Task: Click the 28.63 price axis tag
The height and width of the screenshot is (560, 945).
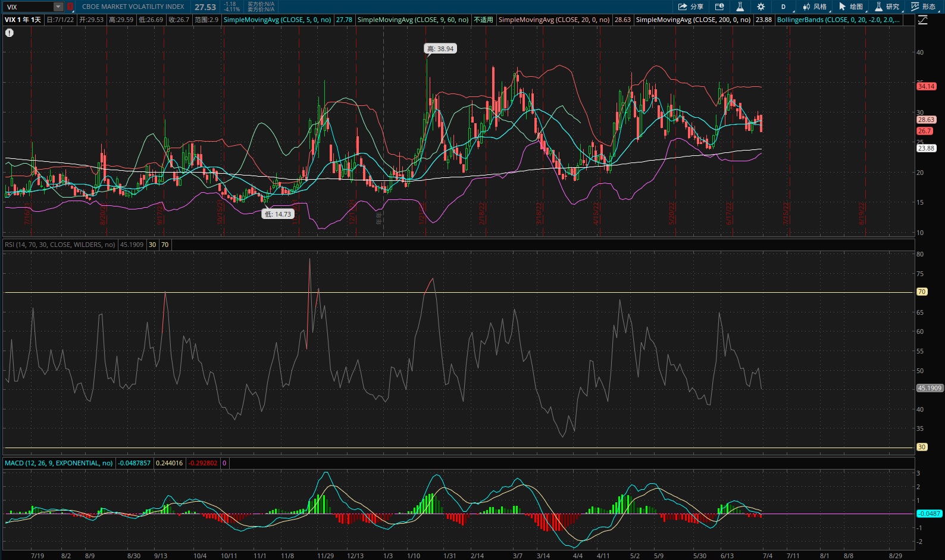Action: pos(927,120)
